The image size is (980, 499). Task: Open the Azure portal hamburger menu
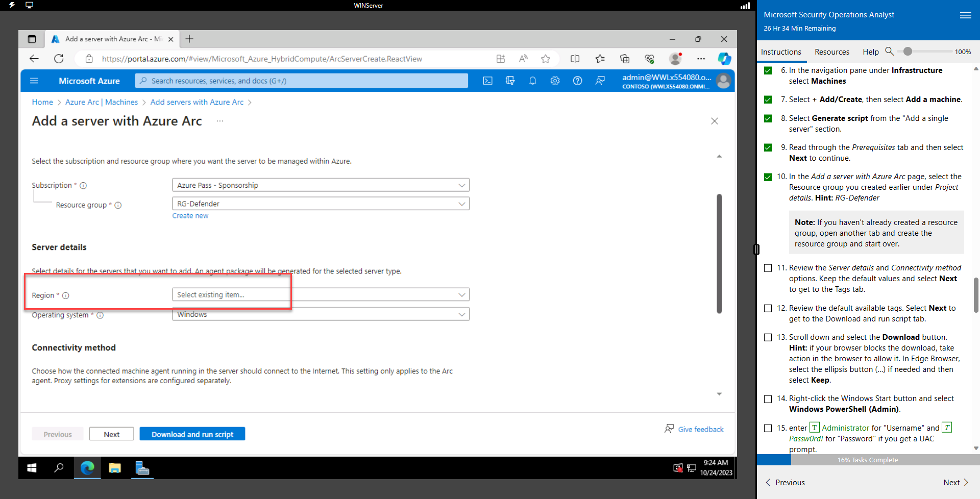click(34, 81)
